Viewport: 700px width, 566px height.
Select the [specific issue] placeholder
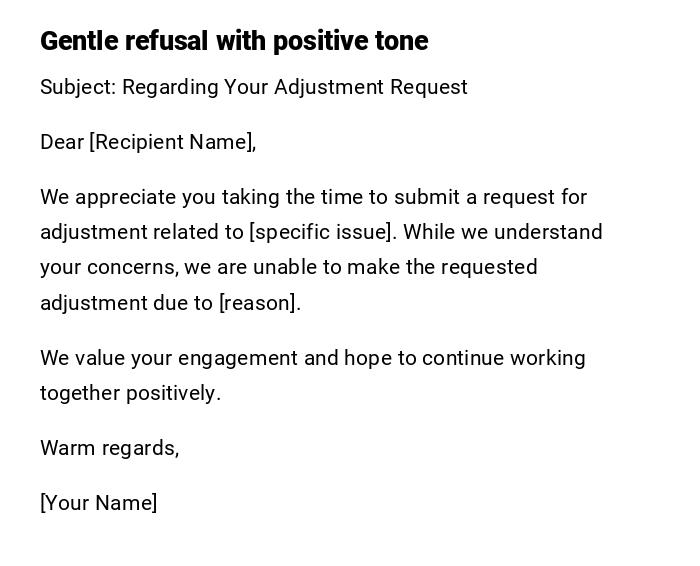click(322, 232)
